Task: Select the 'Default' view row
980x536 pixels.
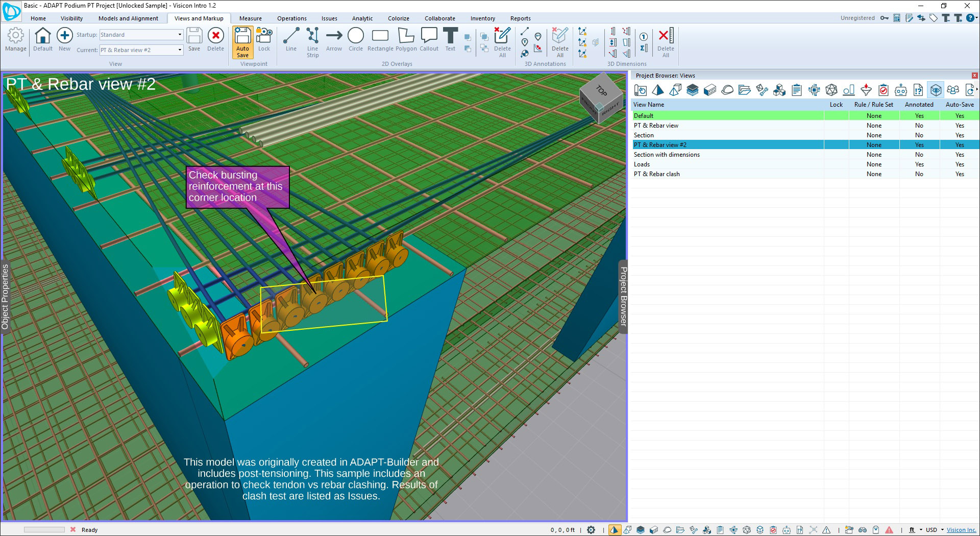Action: (805, 116)
